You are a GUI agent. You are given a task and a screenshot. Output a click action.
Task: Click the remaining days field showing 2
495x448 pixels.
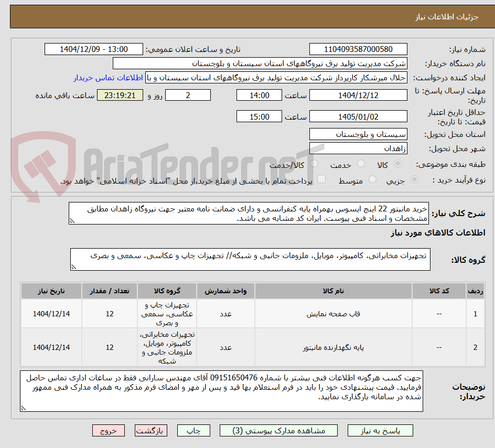coord(188,95)
